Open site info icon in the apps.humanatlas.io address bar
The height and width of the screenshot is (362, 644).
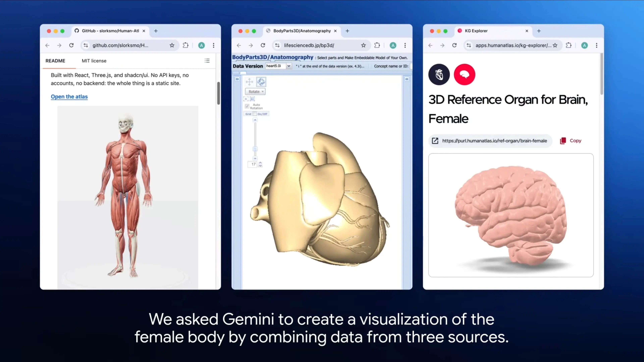coord(469,45)
